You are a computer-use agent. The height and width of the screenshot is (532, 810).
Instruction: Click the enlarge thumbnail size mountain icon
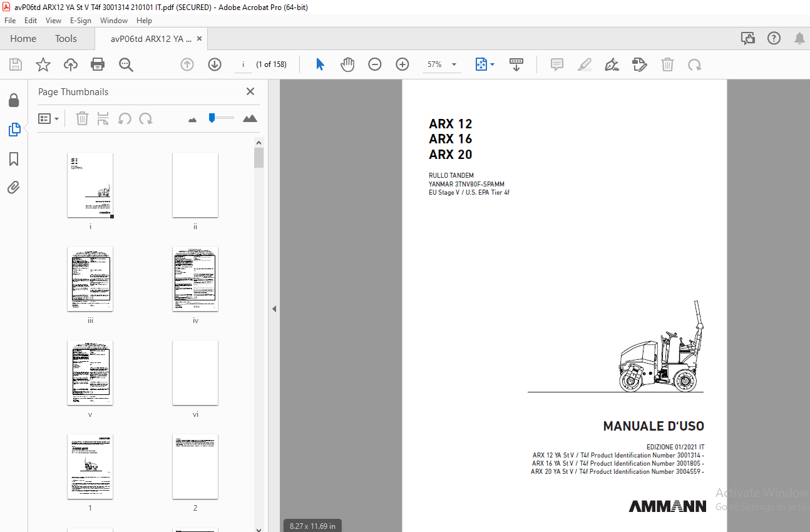[250, 118]
